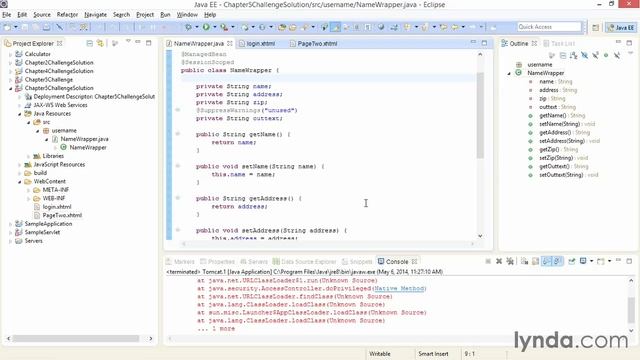Click Remove Launch X icon in Console
Image resolution: width=640 pixels, height=360 pixels.
(x=499, y=261)
